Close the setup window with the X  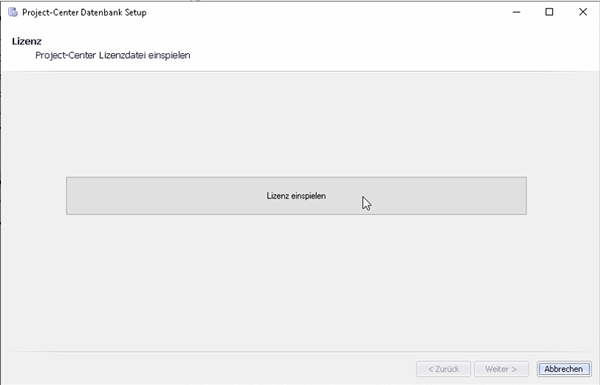583,12
